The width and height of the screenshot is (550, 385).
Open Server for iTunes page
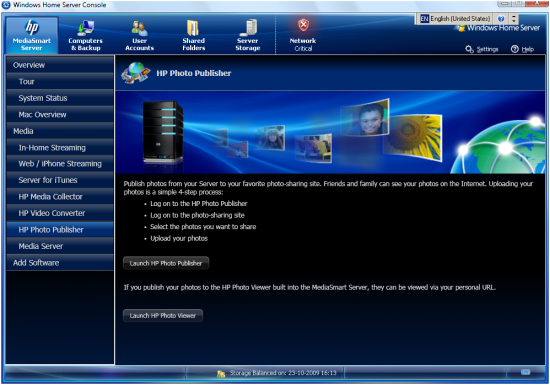pos(60,180)
